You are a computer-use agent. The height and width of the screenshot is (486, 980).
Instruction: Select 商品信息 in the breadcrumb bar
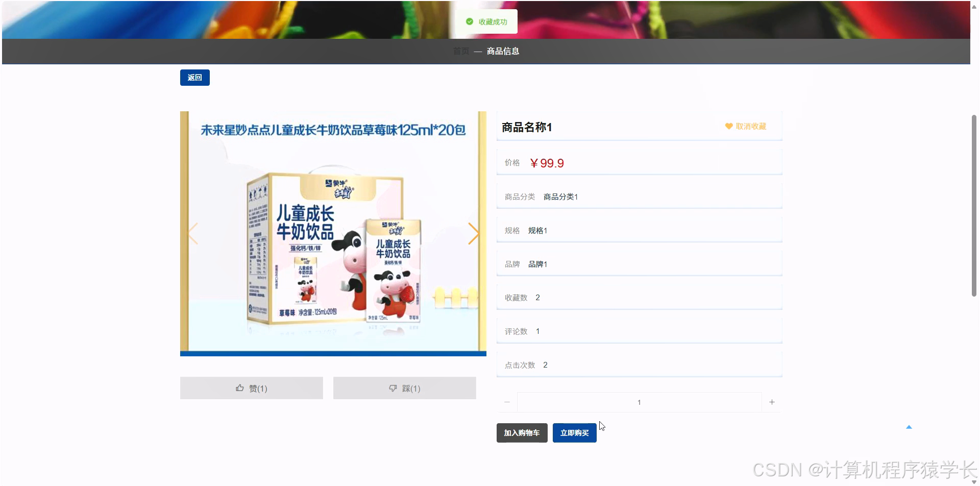(x=502, y=51)
